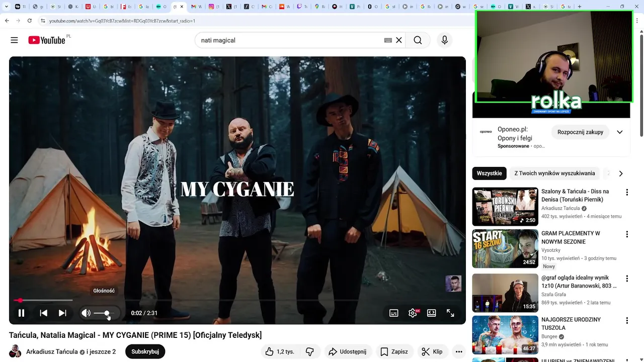Open the Arkadiusz Tańcula channel avatar
This screenshot has width=644, height=362.
point(16,351)
